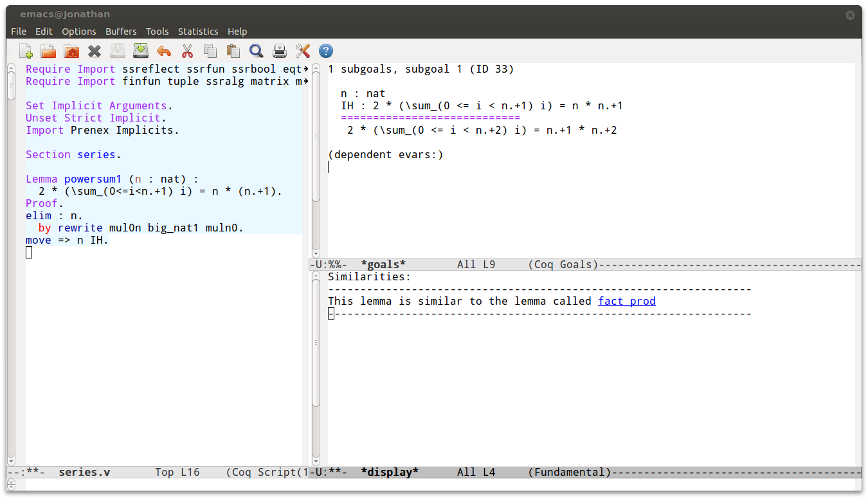The width and height of the screenshot is (868, 497).
Task: Click the Save As icon with green arrow
Action: point(141,51)
